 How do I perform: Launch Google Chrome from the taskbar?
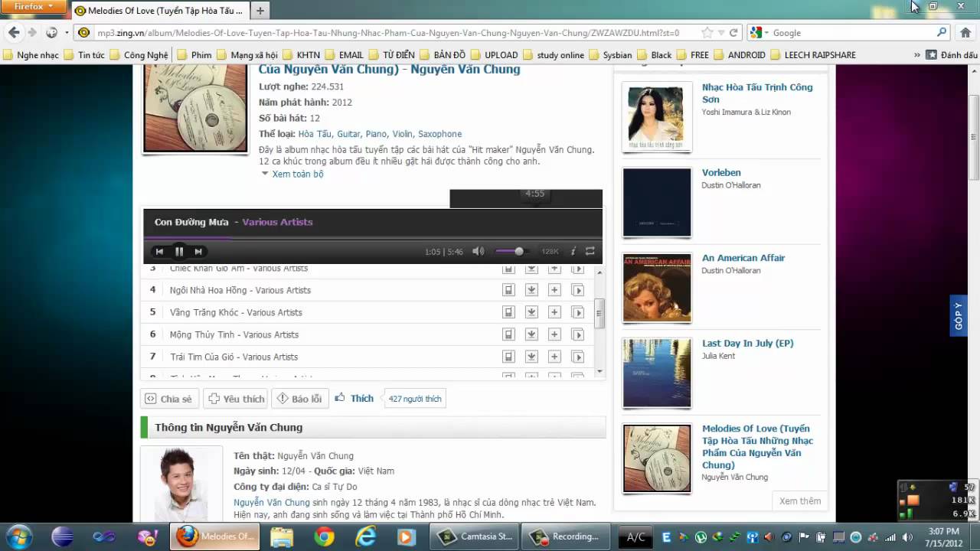(x=325, y=536)
